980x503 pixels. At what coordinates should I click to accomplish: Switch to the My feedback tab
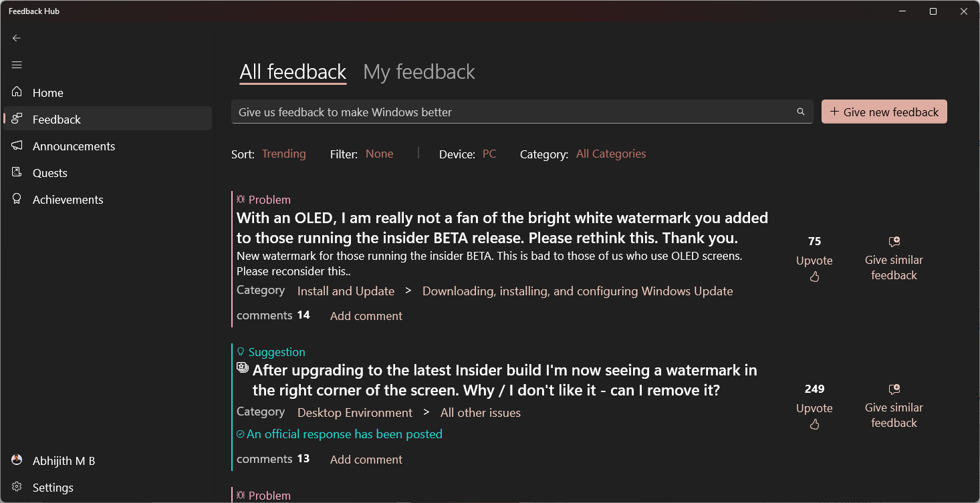tap(418, 71)
